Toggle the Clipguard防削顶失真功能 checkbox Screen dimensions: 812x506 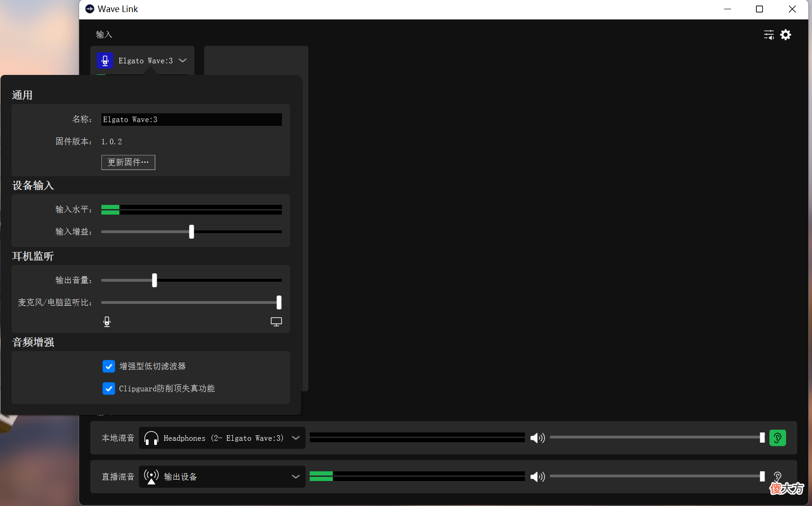[109, 389]
